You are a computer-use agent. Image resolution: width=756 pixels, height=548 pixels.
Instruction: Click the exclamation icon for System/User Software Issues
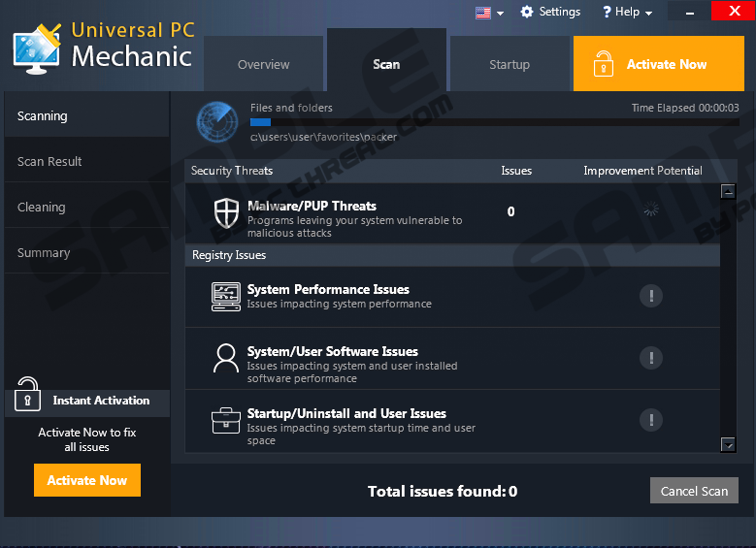(651, 358)
